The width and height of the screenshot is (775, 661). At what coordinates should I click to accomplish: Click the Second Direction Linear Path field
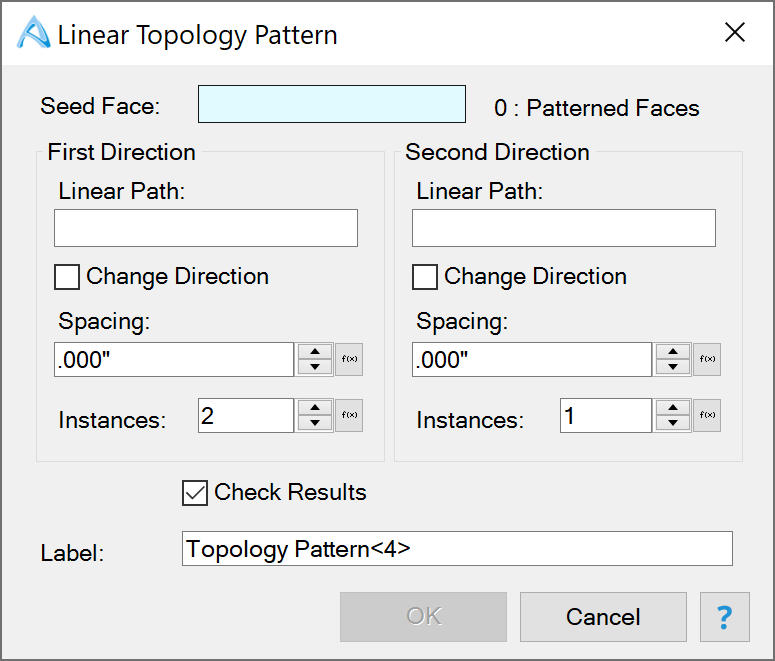tap(564, 228)
